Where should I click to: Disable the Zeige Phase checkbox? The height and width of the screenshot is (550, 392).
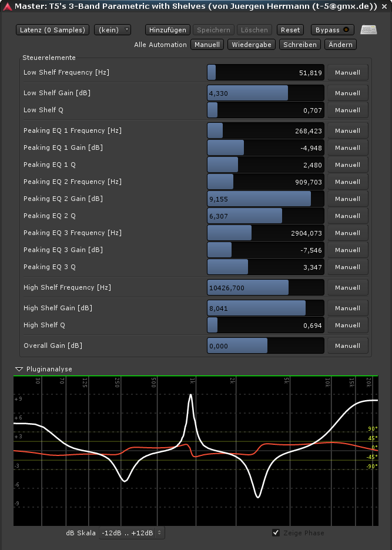(x=276, y=533)
